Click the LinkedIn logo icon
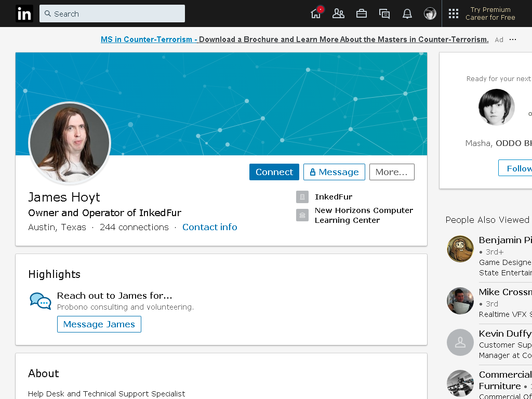The height and width of the screenshot is (399, 532). (24, 14)
